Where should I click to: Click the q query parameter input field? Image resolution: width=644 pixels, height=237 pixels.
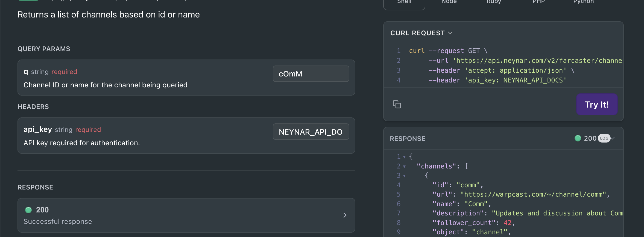pyautogui.click(x=311, y=74)
